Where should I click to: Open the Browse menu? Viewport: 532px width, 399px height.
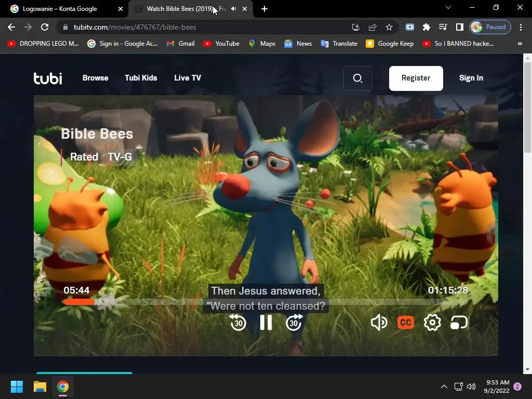click(x=96, y=78)
